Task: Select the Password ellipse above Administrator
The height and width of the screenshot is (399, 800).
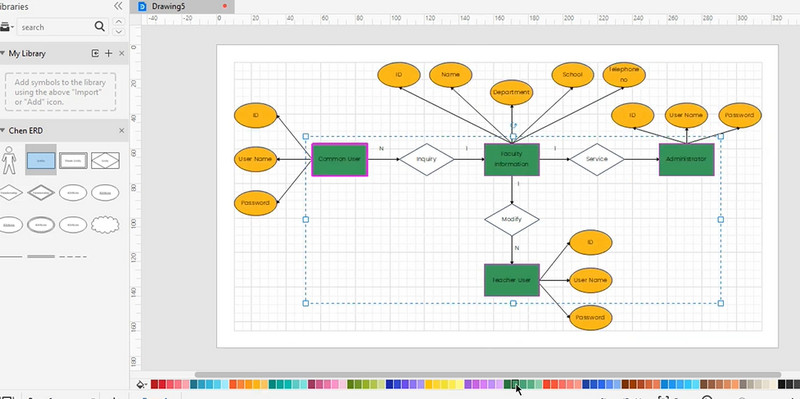Action: (x=740, y=115)
